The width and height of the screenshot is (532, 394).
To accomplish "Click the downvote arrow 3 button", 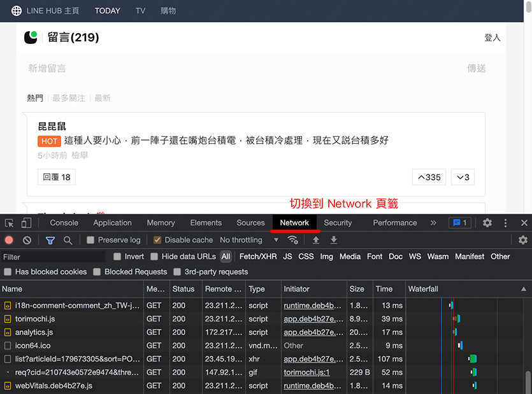I will coord(463,177).
